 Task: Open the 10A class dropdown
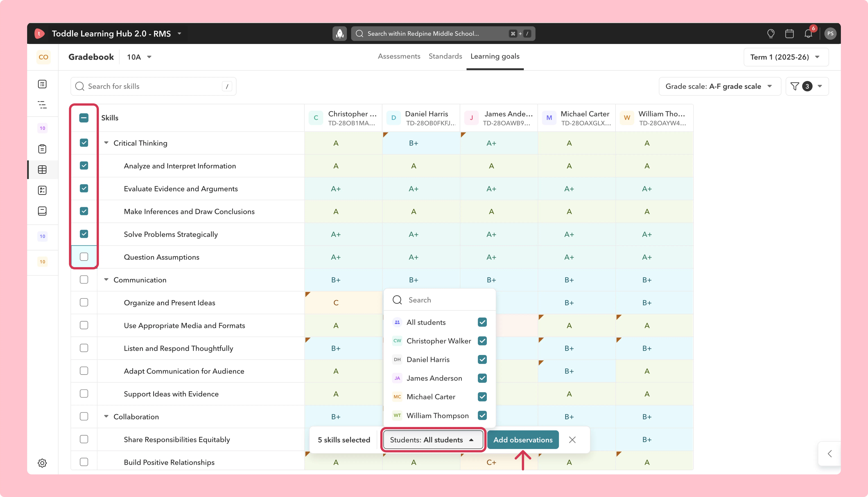click(x=139, y=57)
